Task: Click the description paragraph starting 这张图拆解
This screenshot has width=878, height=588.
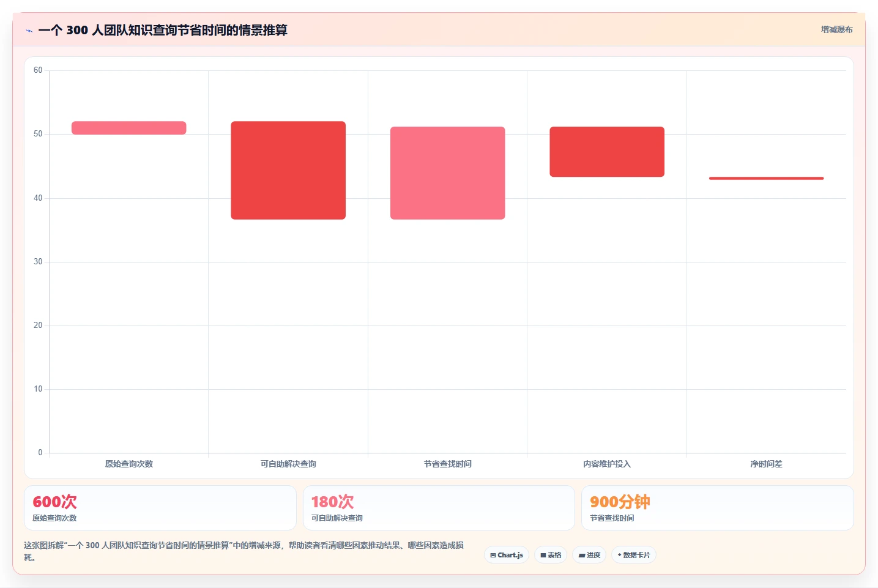Action: coord(244,551)
